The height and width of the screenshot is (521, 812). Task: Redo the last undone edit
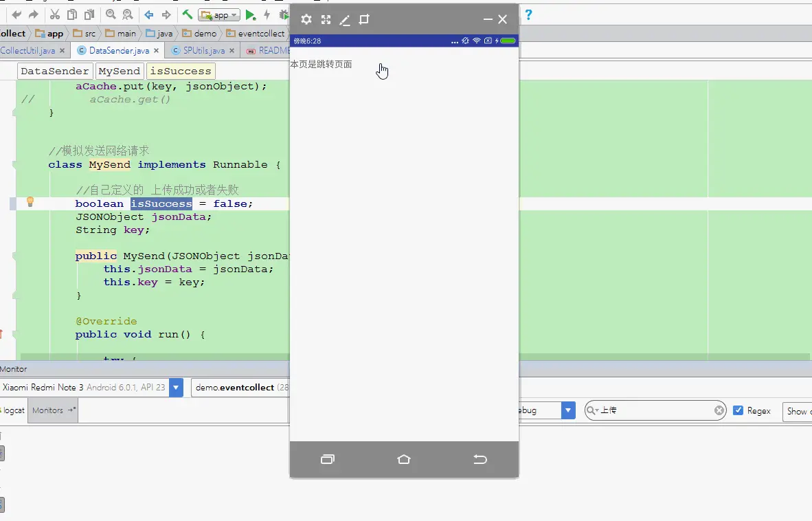click(x=34, y=15)
